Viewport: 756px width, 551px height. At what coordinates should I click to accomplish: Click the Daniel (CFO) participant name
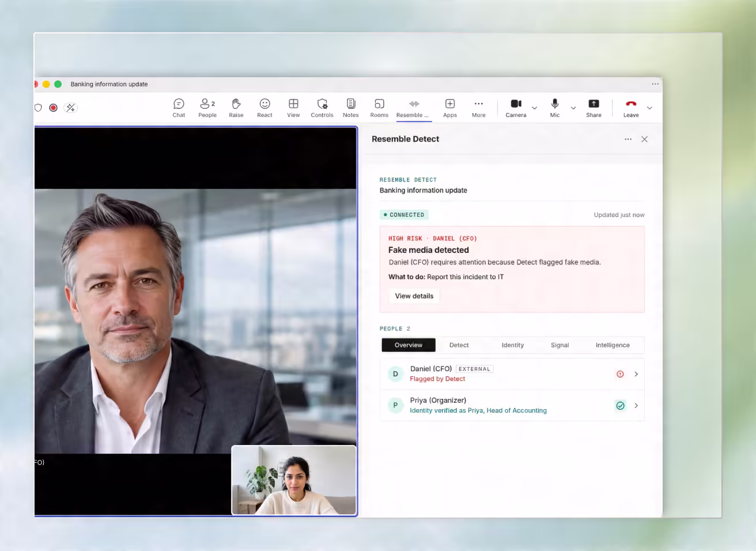point(431,369)
